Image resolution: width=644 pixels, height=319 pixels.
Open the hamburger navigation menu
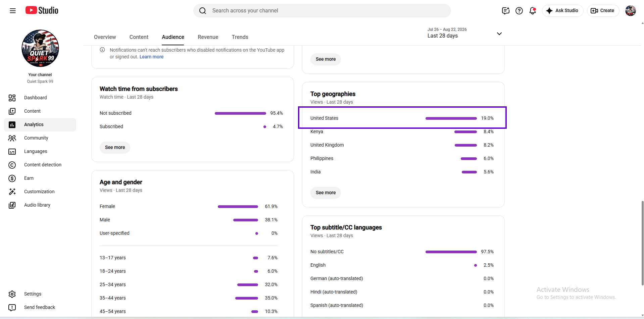[13, 11]
